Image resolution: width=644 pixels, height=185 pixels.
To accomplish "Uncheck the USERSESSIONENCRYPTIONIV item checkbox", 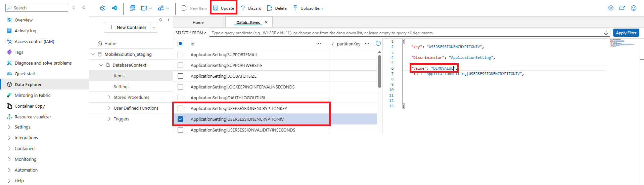I will pyautogui.click(x=180, y=119).
